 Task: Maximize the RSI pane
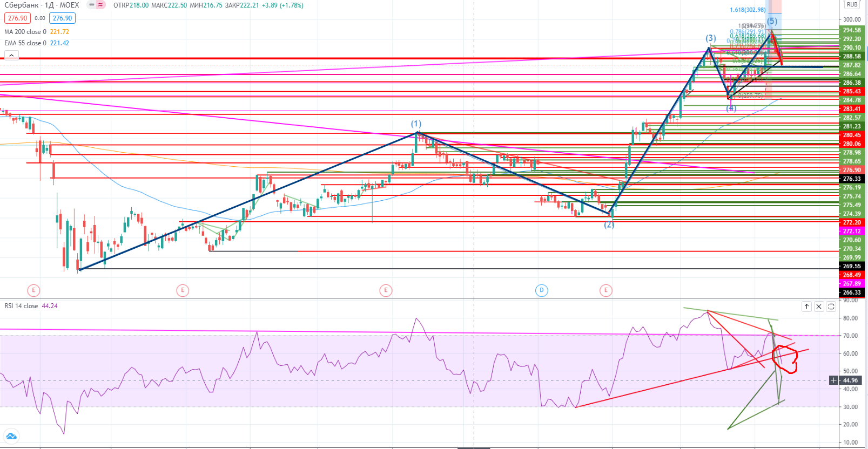(831, 307)
